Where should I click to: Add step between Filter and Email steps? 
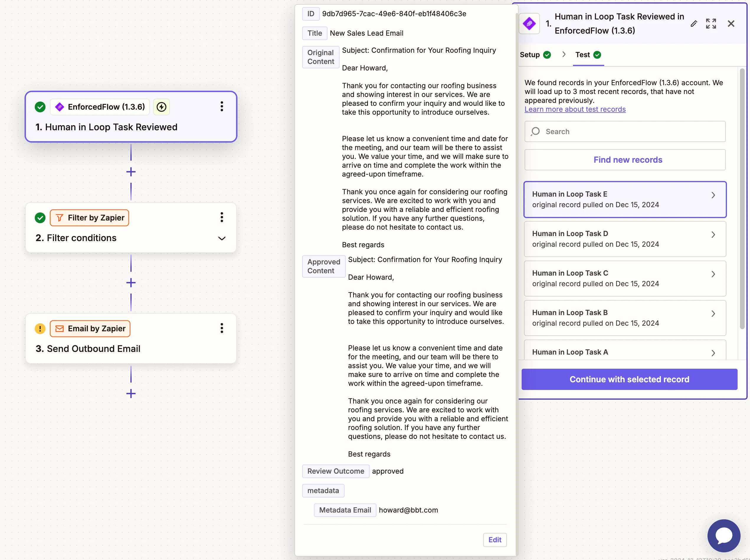[131, 283]
